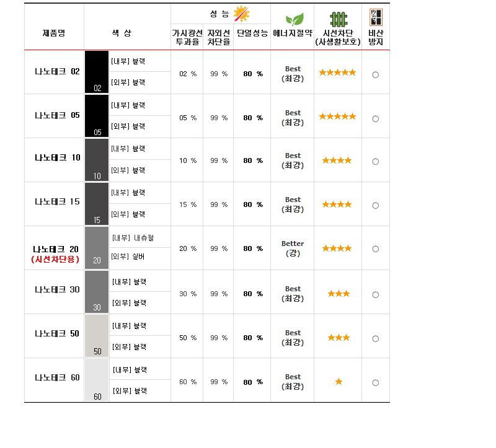Click the red (시선차단용) label
This screenshot has width=496, height=448.
55,259
